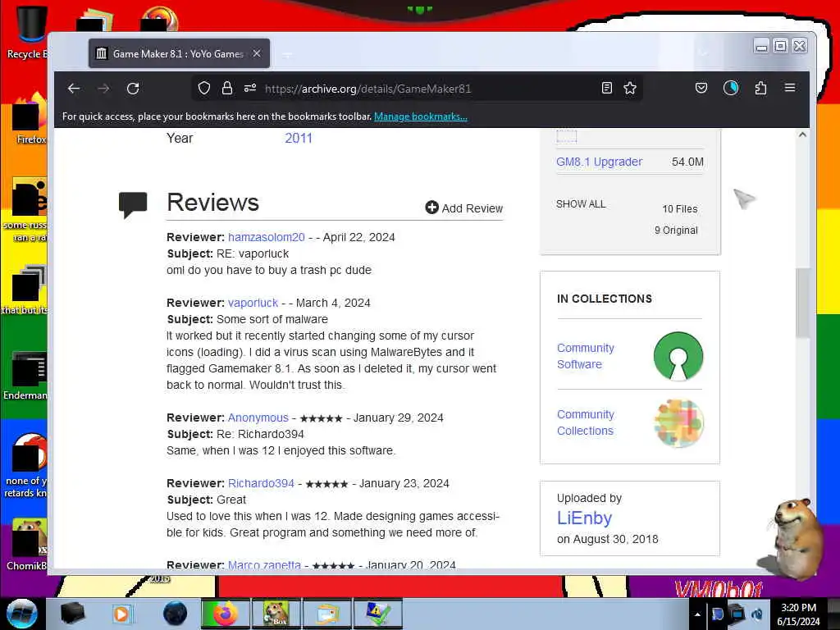Click the taskbar clock 3:20 PM

click(x=798, y=614)
